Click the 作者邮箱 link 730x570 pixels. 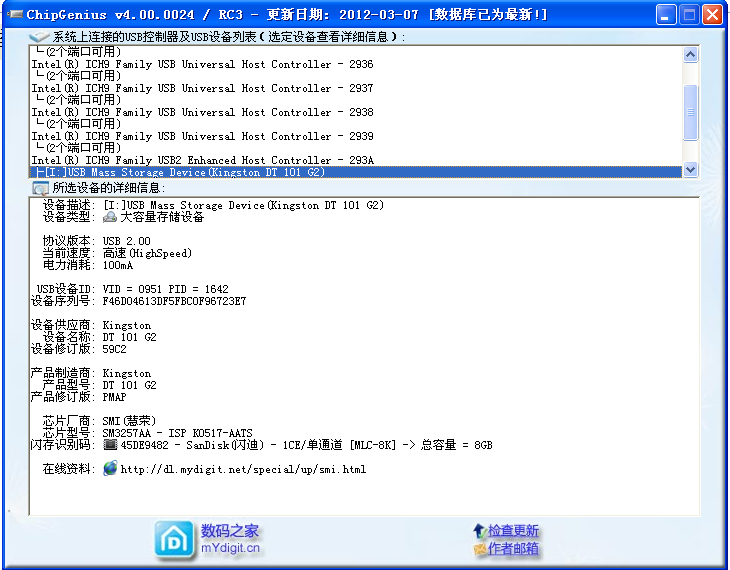tap(513, 549)
